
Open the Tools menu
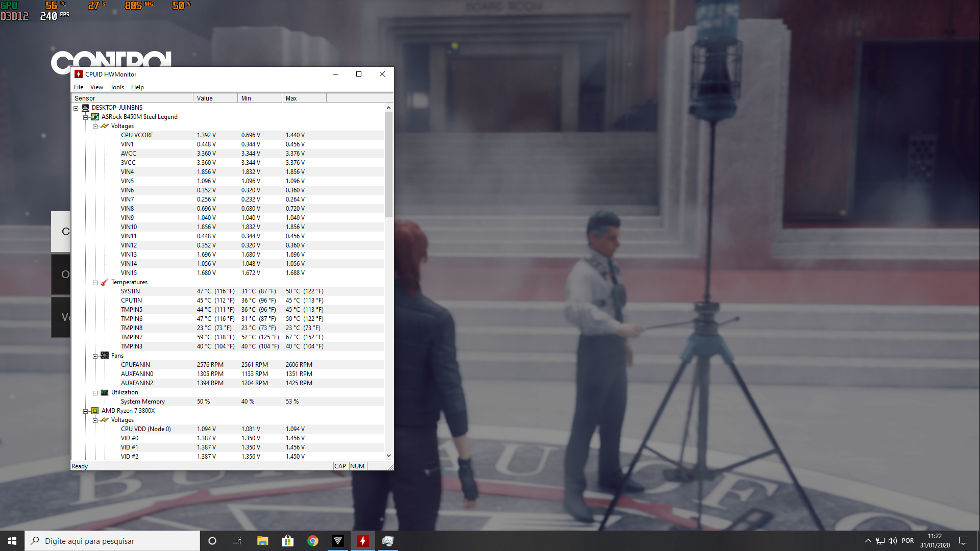(117, 87)
